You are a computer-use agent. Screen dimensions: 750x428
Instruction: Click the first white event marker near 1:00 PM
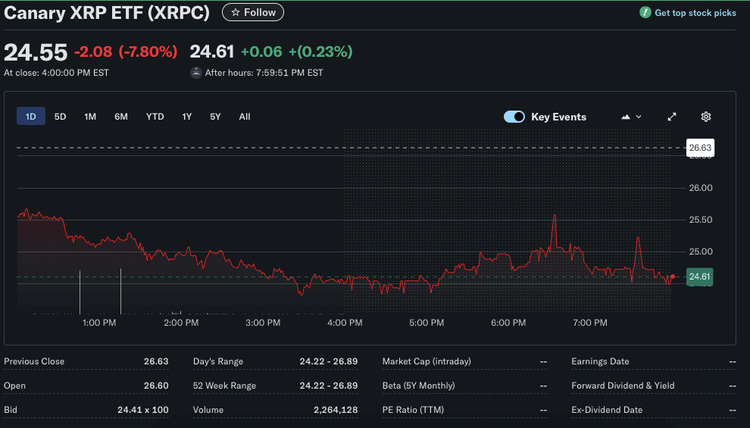pos(80,290)
